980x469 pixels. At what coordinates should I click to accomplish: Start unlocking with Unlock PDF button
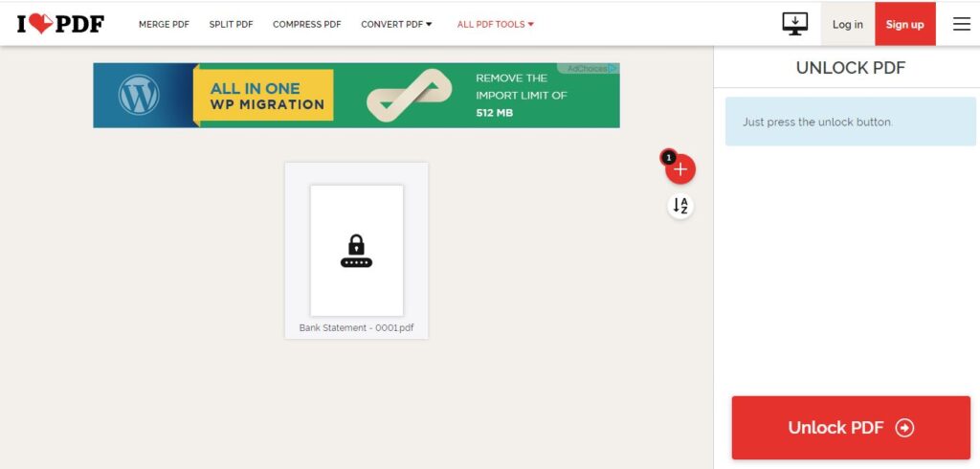point(851,428)
